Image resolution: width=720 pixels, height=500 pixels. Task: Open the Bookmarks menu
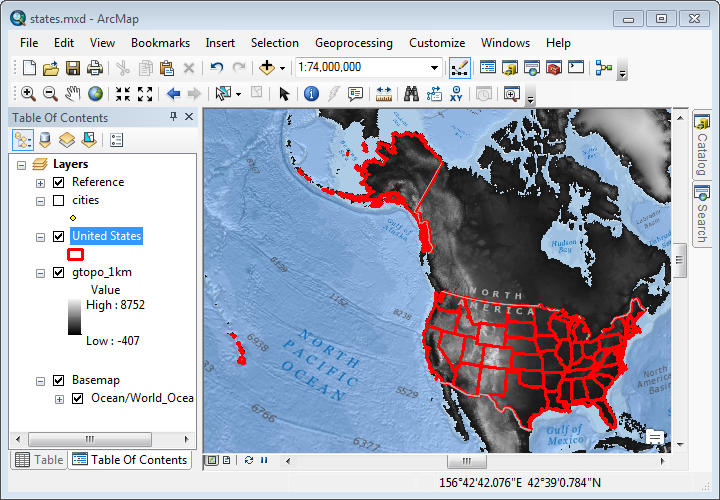click(x=160, y=43)
